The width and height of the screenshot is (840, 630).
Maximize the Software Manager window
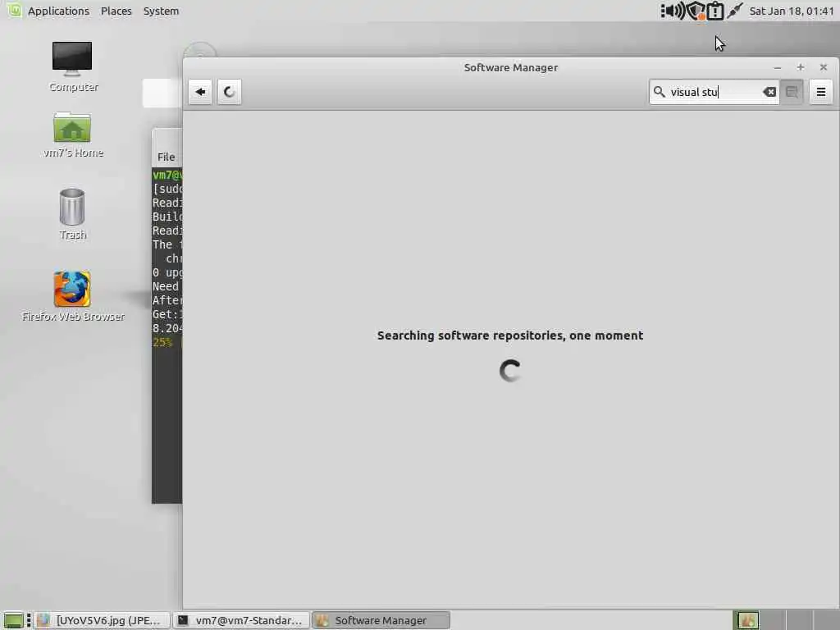coord(801,67)
